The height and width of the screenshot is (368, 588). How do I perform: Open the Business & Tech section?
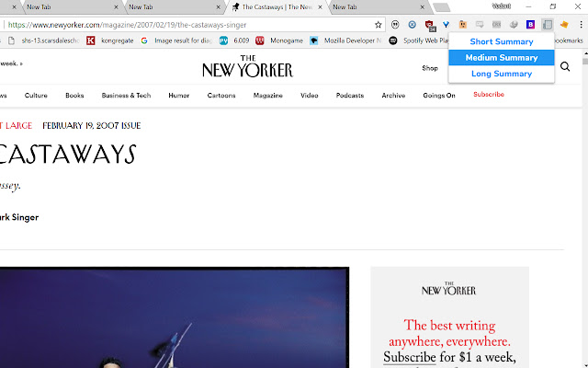coord(126,96)
